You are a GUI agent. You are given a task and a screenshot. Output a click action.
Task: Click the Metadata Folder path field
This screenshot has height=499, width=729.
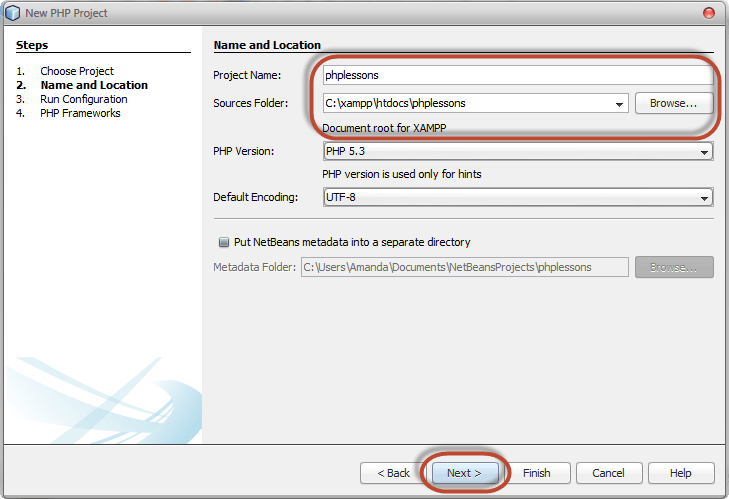point(465,267)
